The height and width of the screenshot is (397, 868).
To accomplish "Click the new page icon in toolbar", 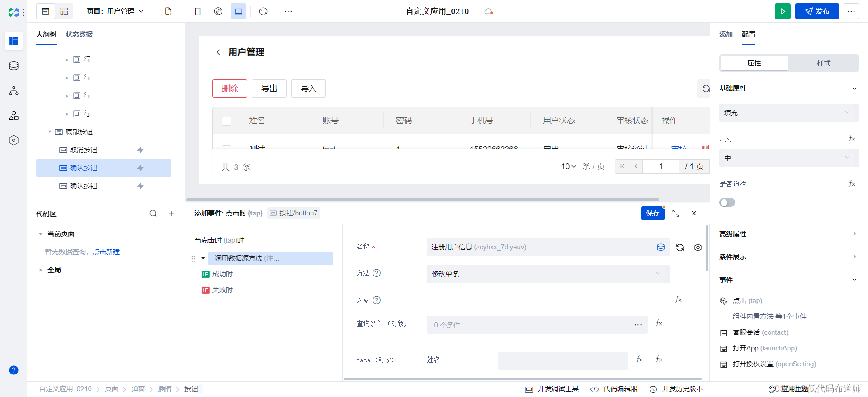I will pyautogui.click(x=169, y=11).
